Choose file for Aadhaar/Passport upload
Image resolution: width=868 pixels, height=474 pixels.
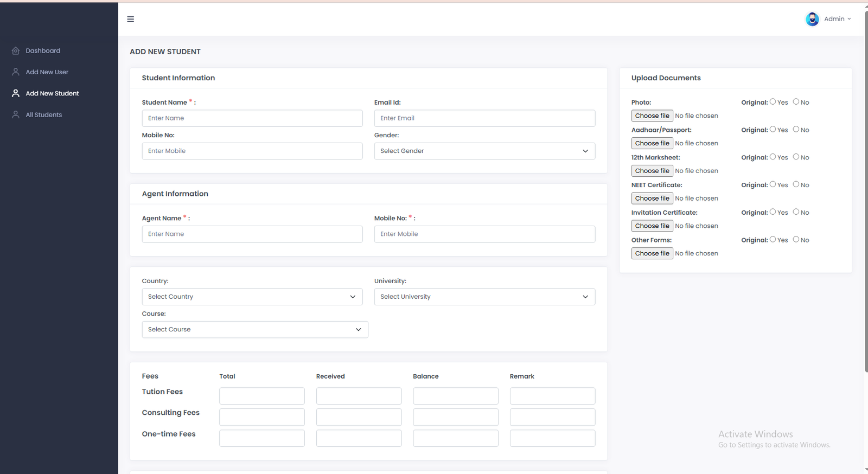click(x=652, y=143)
